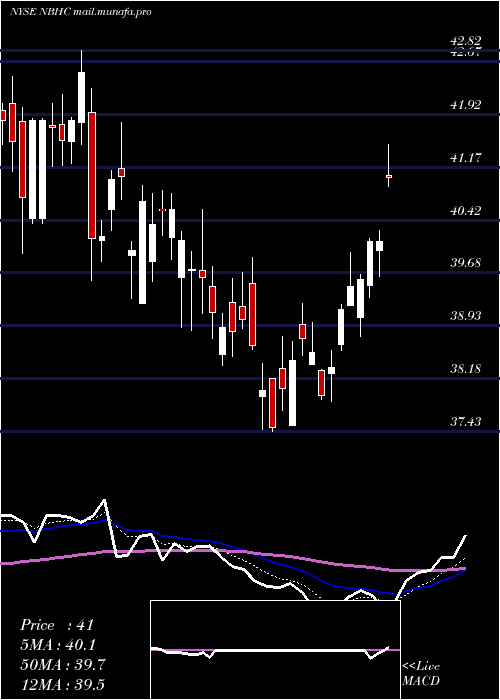Select the 39.68 price level label
This screenshot has width=500, height=700.
tap(466, 262)
